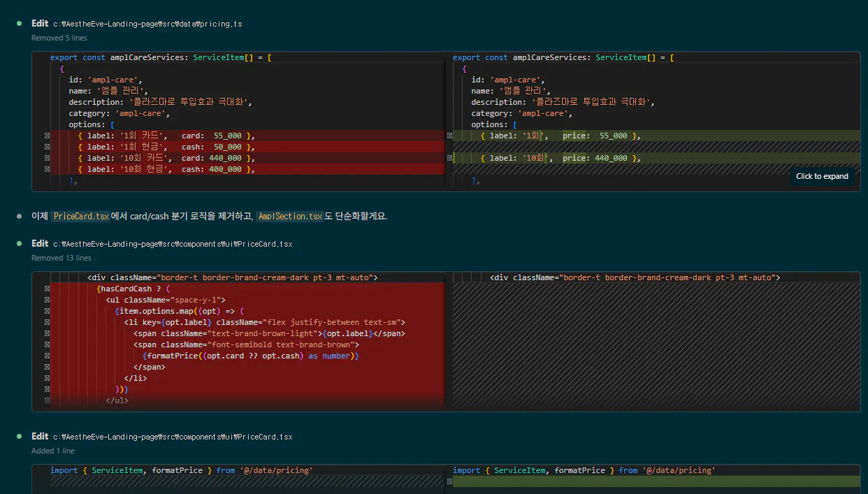Click the gutter marker beside the hasCardCash line
Screen dimensions: 868x494
47,289
